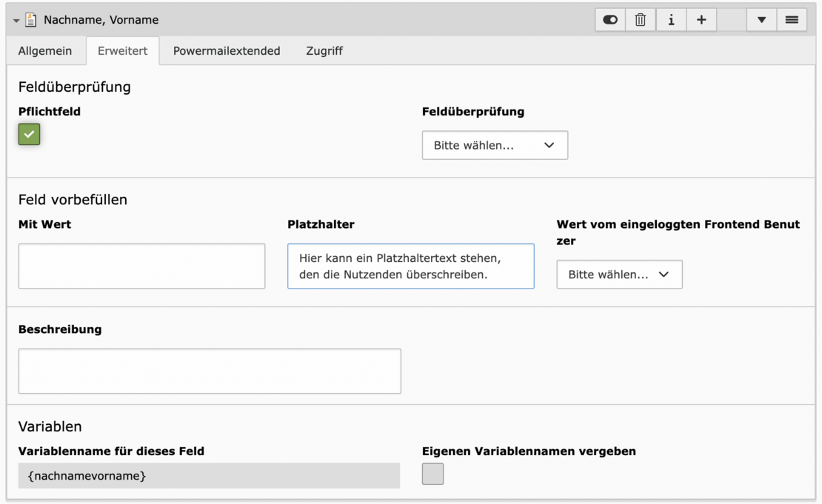Enable Eigenen Variablennamen vergeben checkbox

[x=432, y=474]
